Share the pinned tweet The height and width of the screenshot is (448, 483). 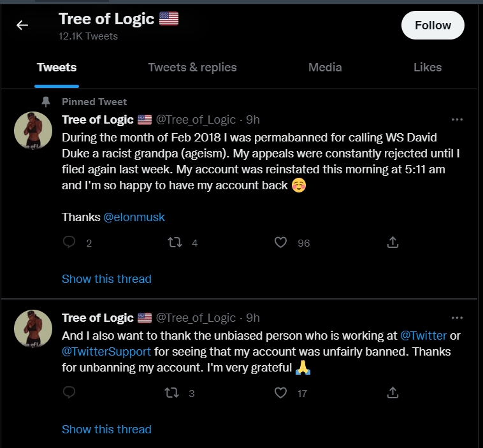[393, 242]
